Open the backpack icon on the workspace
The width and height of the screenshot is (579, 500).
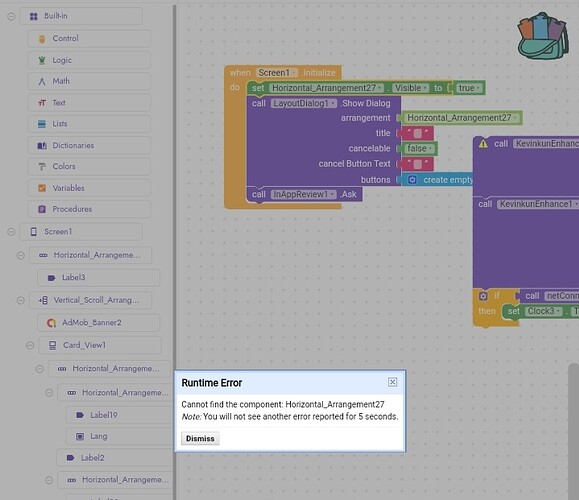coord(542,36)
